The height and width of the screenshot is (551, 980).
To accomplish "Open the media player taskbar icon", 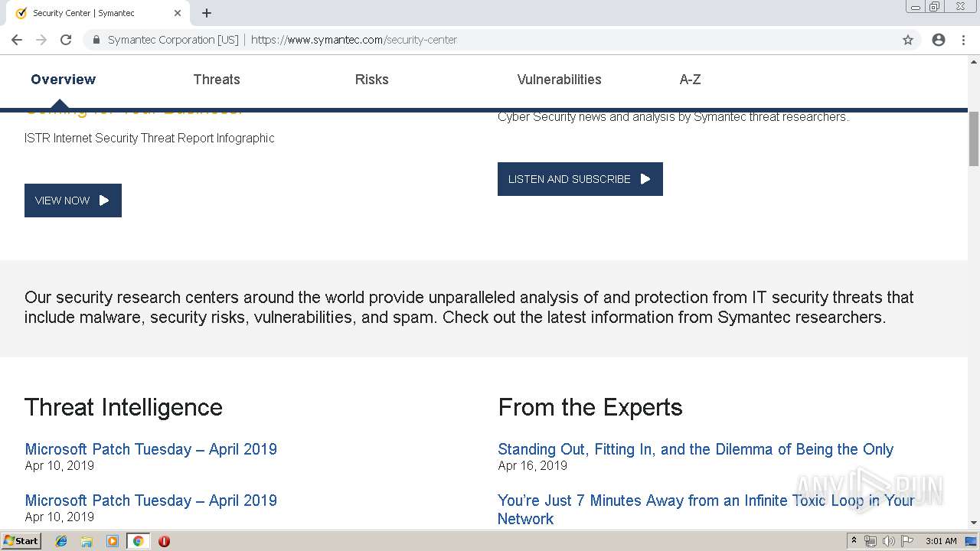I will (x=113, y=541).
